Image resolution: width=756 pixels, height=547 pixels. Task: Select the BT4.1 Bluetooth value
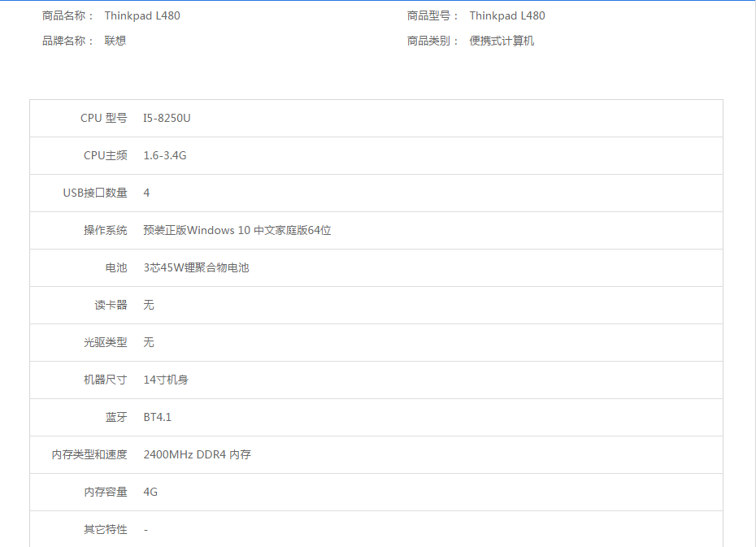coord(157,417)
